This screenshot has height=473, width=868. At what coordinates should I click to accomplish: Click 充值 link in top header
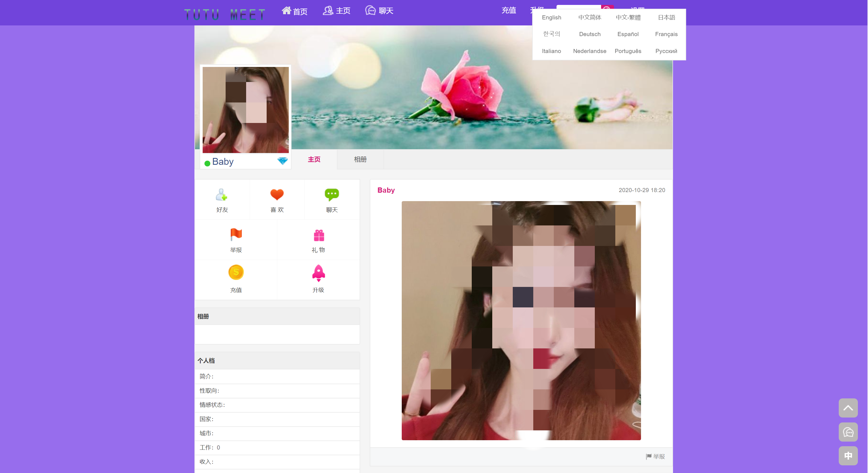point(508,10)
